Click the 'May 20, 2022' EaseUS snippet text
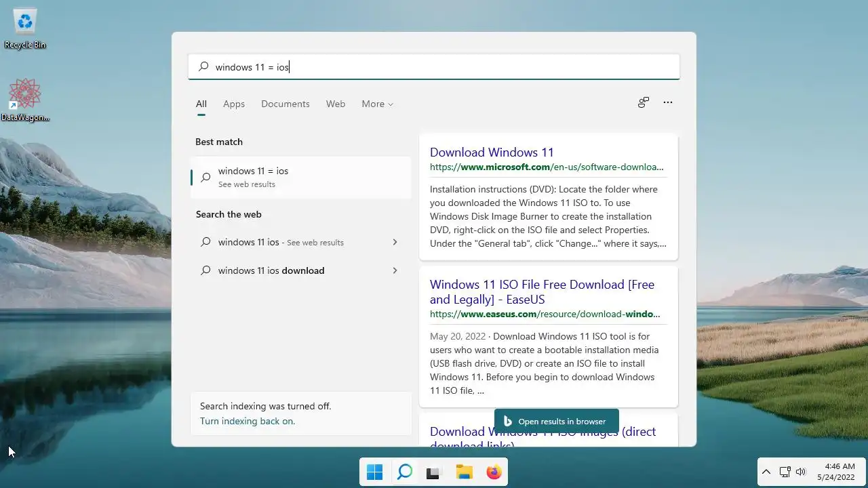 (x=544, y=363)
